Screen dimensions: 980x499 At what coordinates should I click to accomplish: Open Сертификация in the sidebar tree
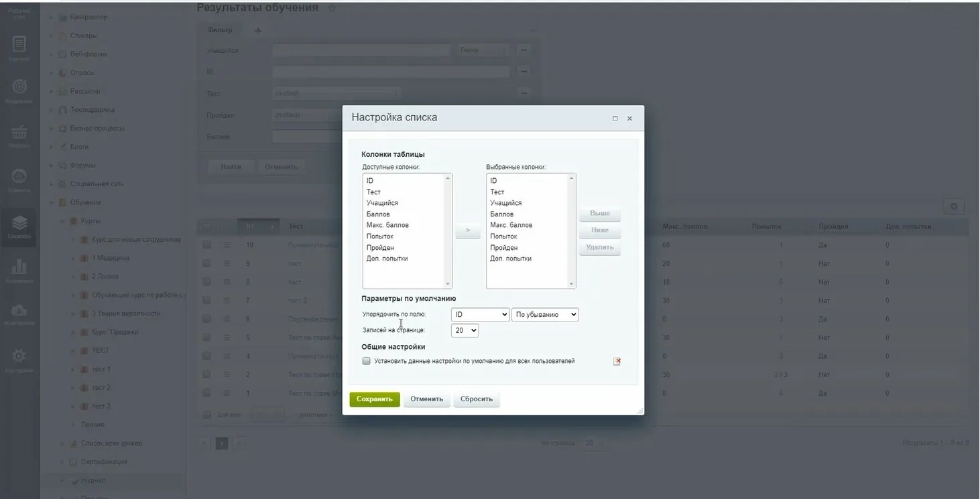point(103,462)
